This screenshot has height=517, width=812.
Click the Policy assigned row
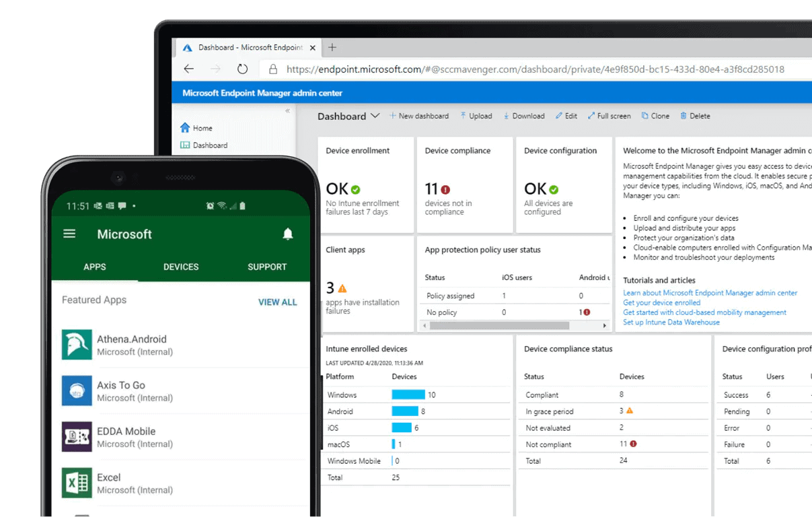click(x=515, y=296)
